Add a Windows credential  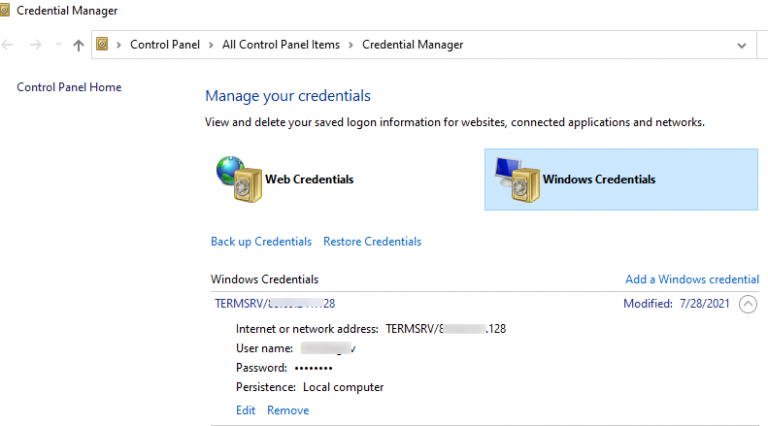[x=692, y=279]
